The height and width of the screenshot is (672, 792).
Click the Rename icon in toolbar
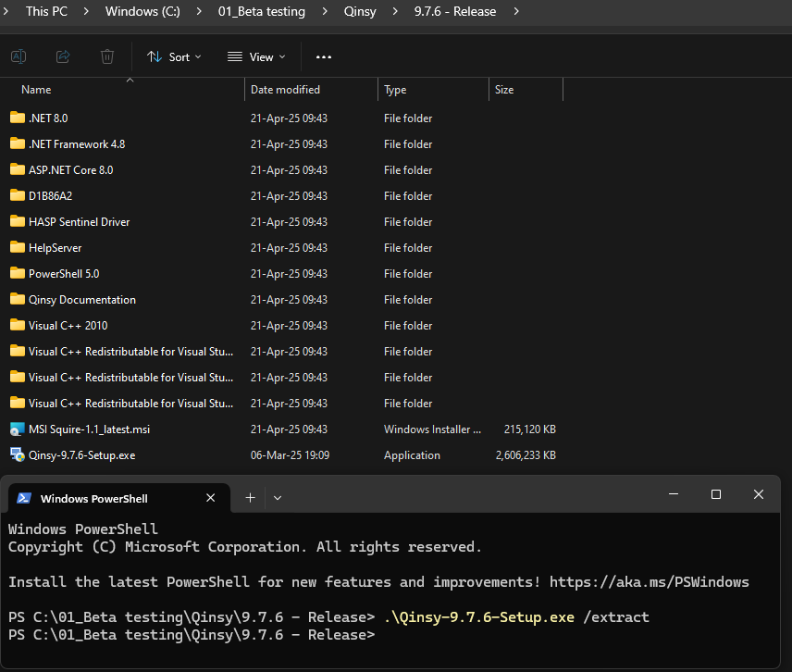pyautogui.click(x=19, y=56)
